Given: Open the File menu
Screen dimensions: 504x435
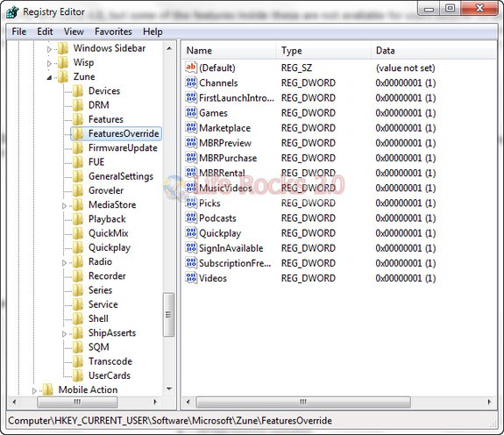Looking at the screenshot, I should tap(19, 32).
